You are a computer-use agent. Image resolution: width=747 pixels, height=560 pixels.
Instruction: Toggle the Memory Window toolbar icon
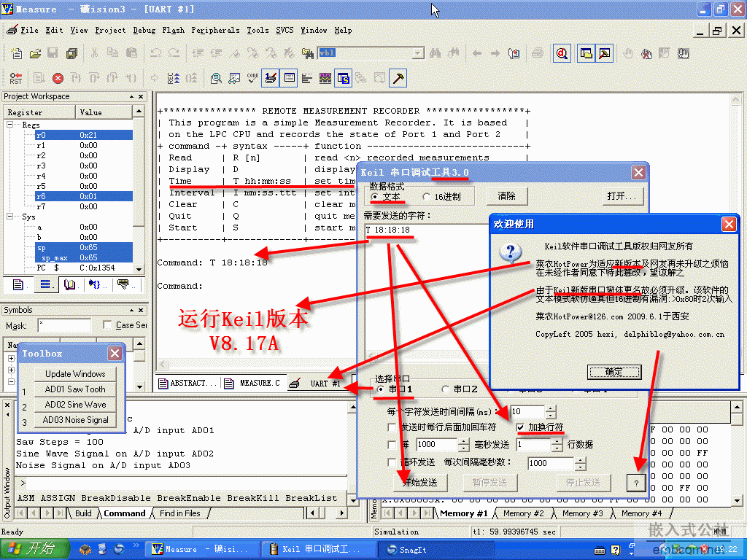coord(289,78)
